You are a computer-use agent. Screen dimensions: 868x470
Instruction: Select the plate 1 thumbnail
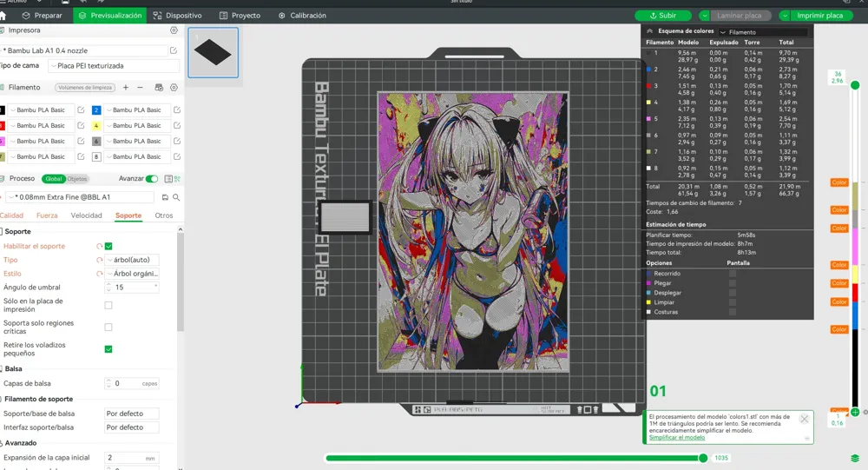(214, 53)
